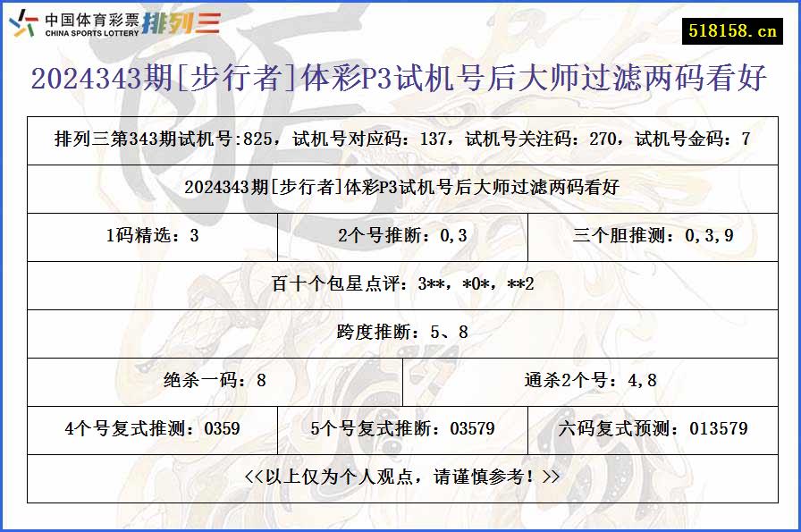Click the blue page border frame
This screenshot has width=801, height=532.
click(4, 268)
